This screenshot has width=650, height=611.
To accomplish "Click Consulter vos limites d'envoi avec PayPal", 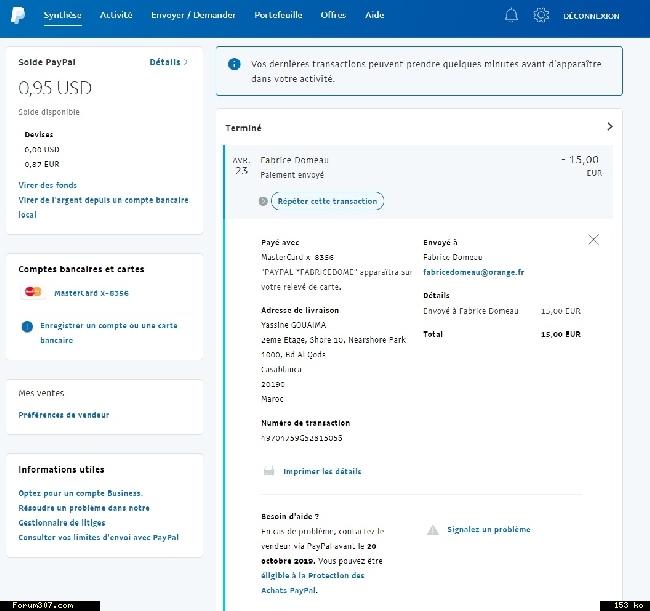I will click(99, 537).
